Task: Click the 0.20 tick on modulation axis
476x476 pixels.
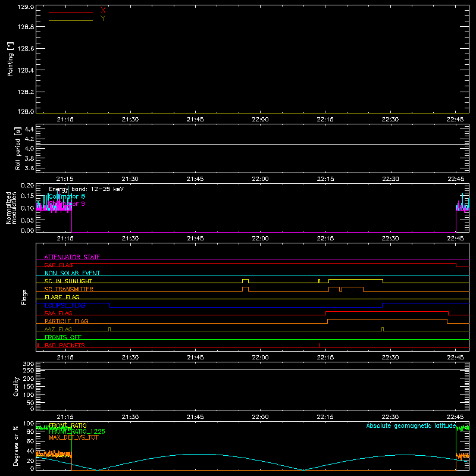Action: pos(27,186)
